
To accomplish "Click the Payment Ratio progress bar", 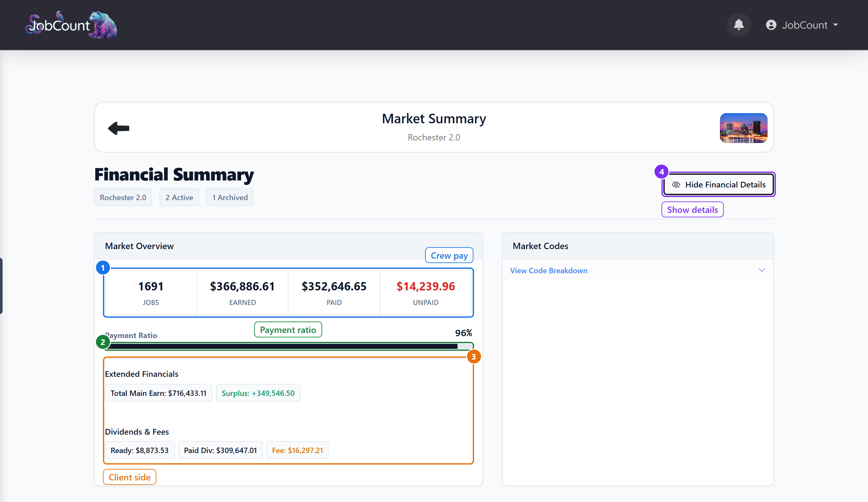I will point(288,346).
